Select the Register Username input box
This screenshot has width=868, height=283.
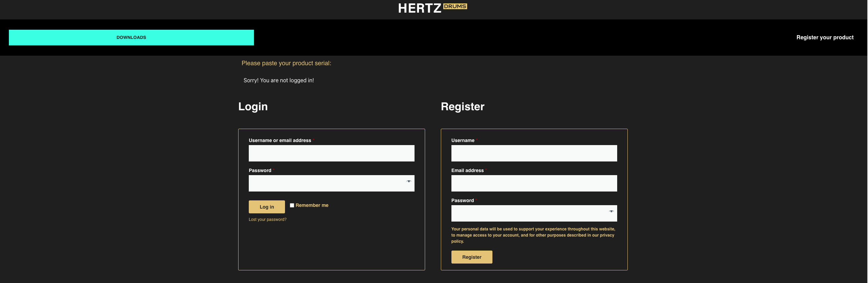point(534,153)
